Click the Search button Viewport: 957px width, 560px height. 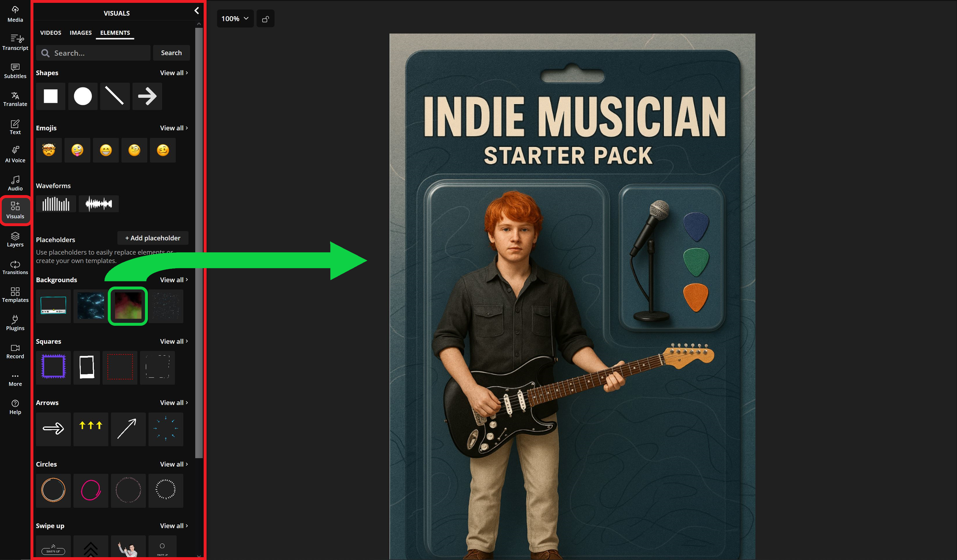point(171,53)
